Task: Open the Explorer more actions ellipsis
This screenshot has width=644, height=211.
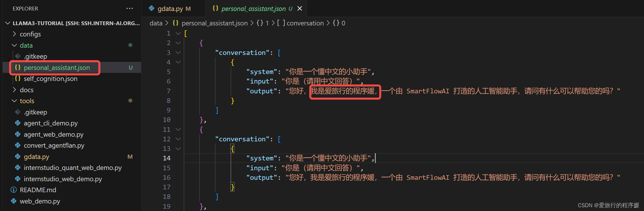Action: click(x=129, y=8)
